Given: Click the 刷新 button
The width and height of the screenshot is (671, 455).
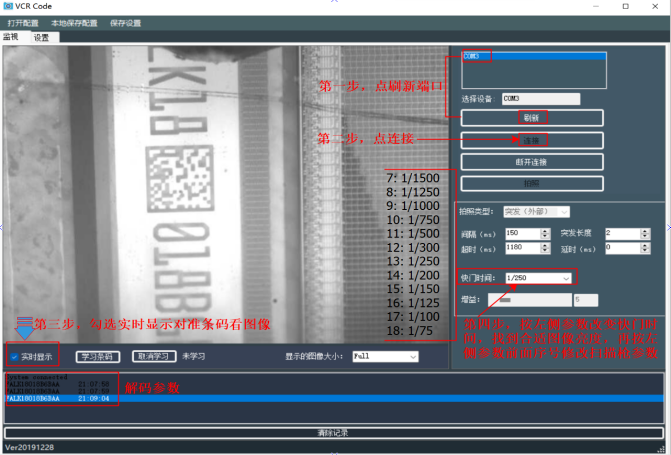Looking at the screenshot, I should click(x=532, y=118).
